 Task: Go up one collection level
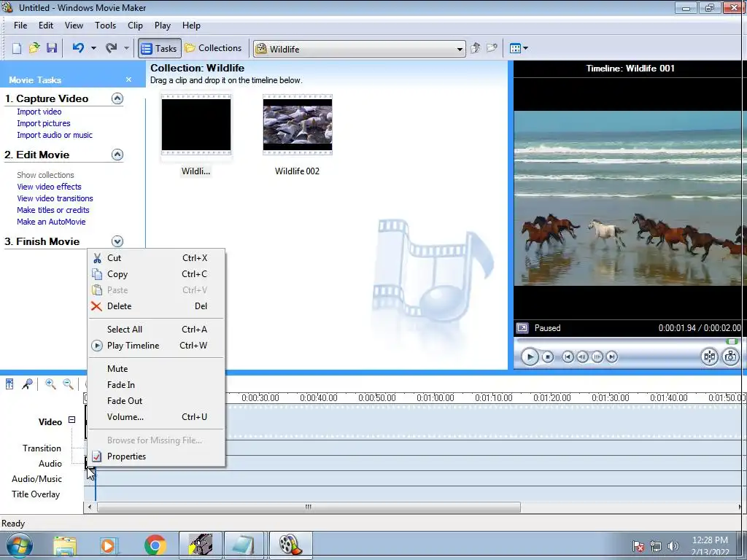click(x=475, y=48)
